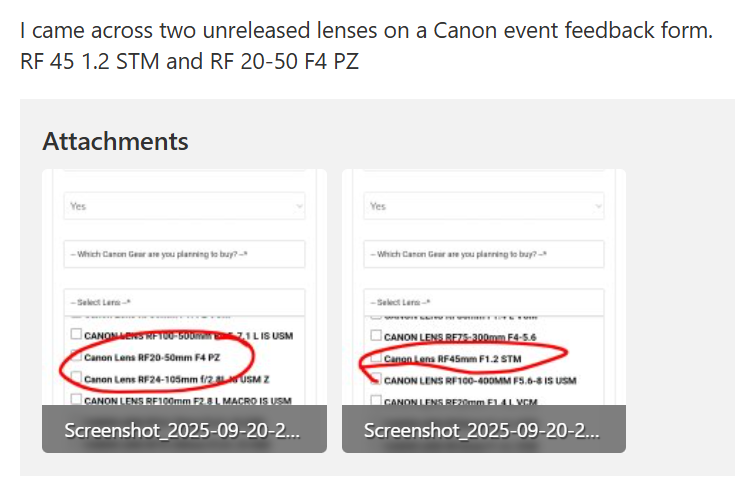Tick the RF100mm F2.8 L MACRO checkbox
The image size is (735, 486).
click(x=76, y=399)
